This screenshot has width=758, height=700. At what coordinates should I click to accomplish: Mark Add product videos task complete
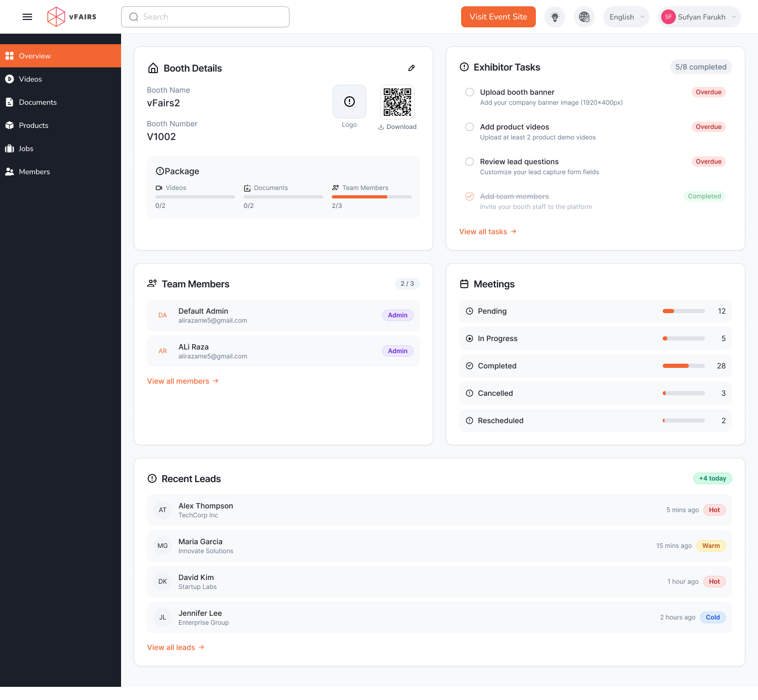(470, 127)
